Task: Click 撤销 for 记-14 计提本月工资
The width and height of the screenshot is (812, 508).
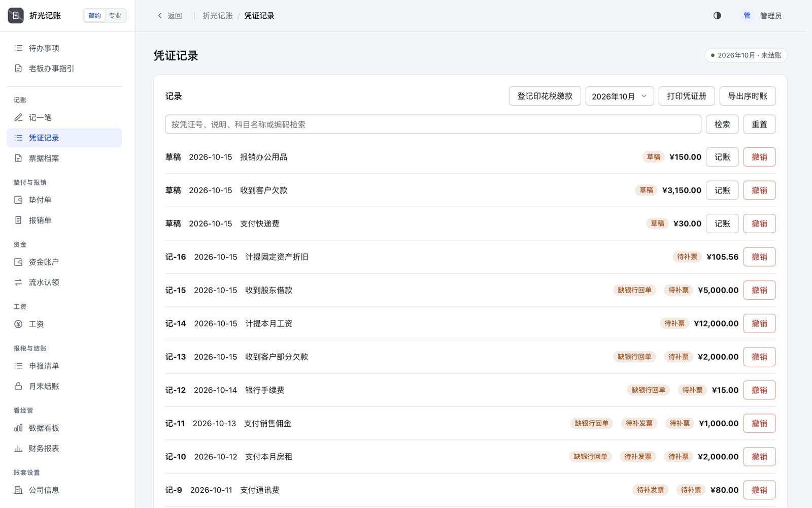Action: click(x=760, y=324)
